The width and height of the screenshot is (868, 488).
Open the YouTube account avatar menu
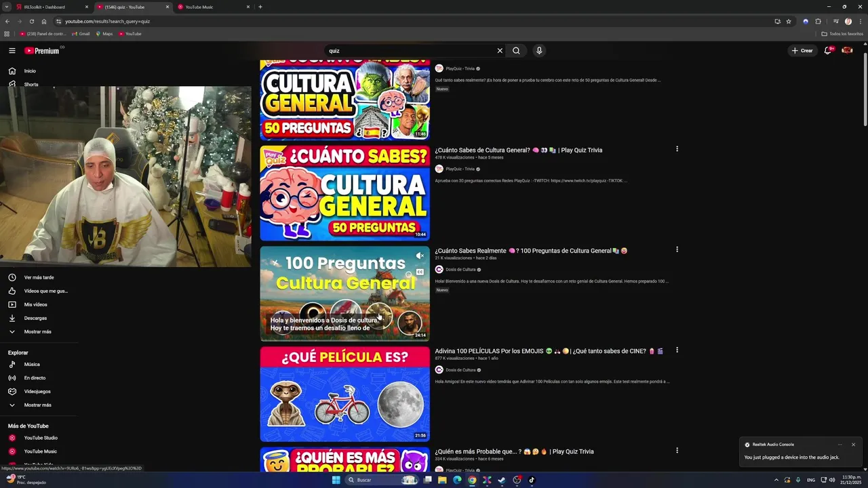click(847, 51)
